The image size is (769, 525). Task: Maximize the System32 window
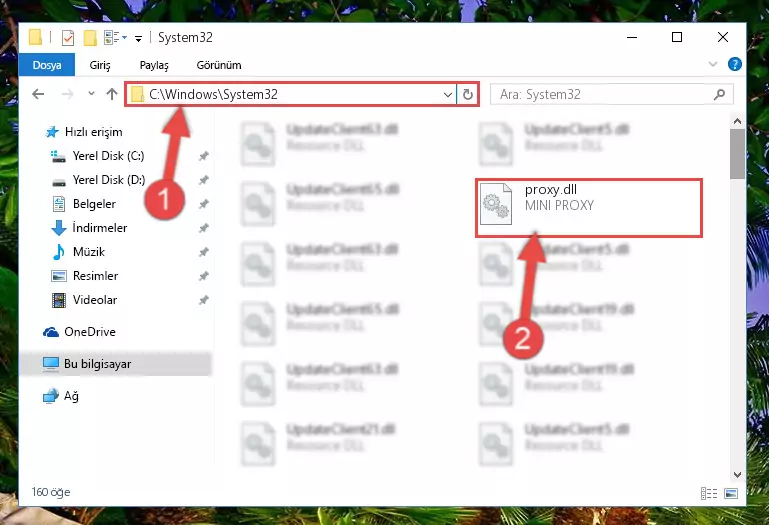pyautogui.click(x=677, y=37)
